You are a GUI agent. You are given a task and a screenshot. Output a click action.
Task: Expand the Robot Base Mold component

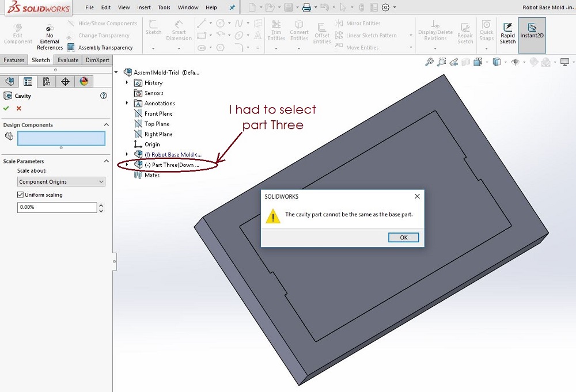pyautogui.click(x=127, y=154)
